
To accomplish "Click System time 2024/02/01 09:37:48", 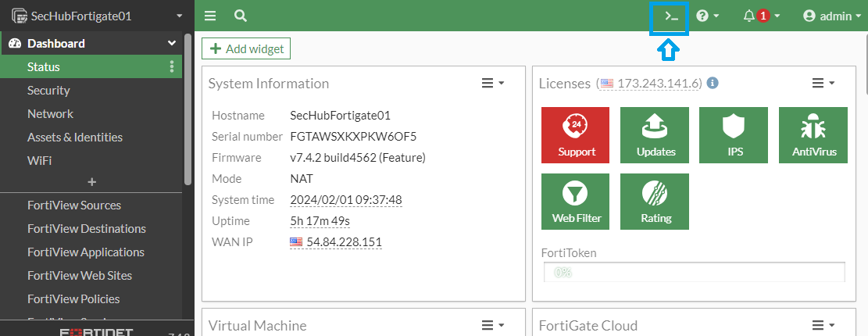I will pos(346,200).
